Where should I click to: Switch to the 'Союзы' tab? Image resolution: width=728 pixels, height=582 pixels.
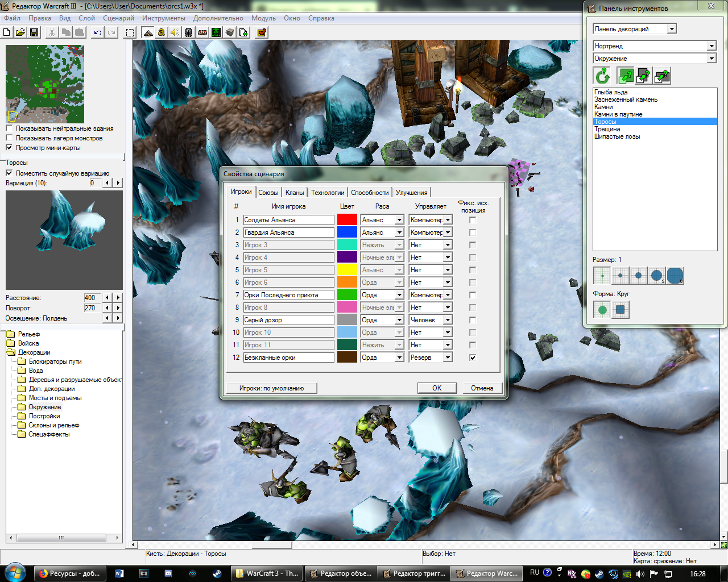click(x=268, y=193)
